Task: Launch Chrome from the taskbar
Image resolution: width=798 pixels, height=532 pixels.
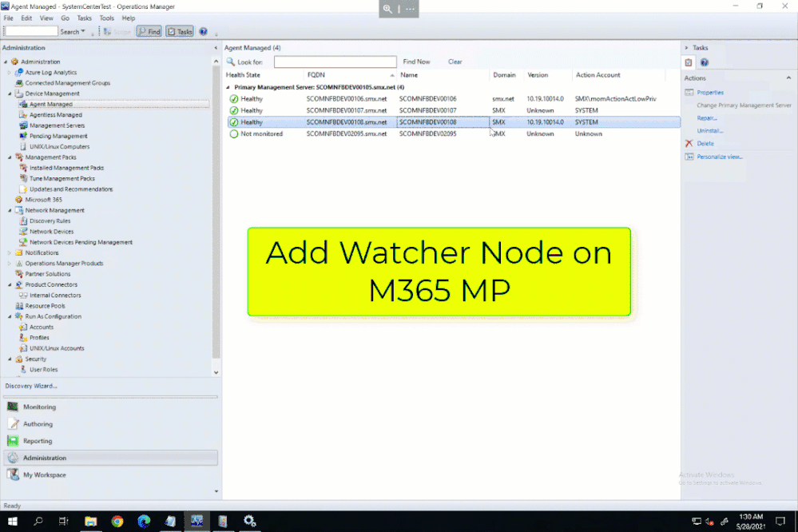Action: (117, 522)
